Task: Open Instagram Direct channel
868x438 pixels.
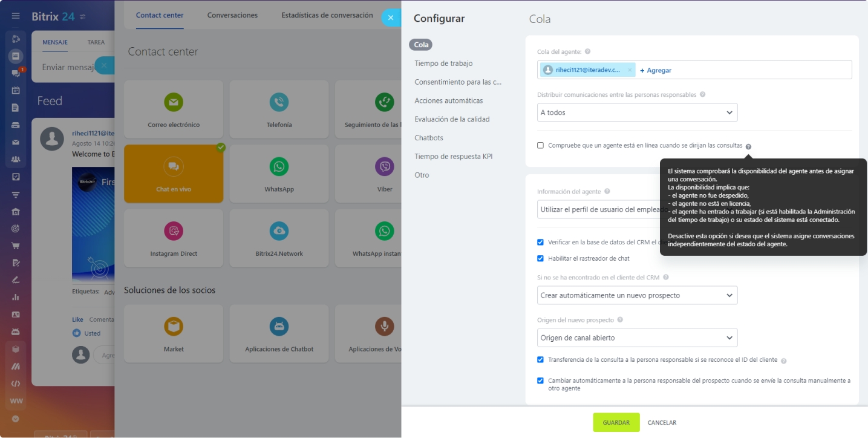Action: click(x=174, y=230)
